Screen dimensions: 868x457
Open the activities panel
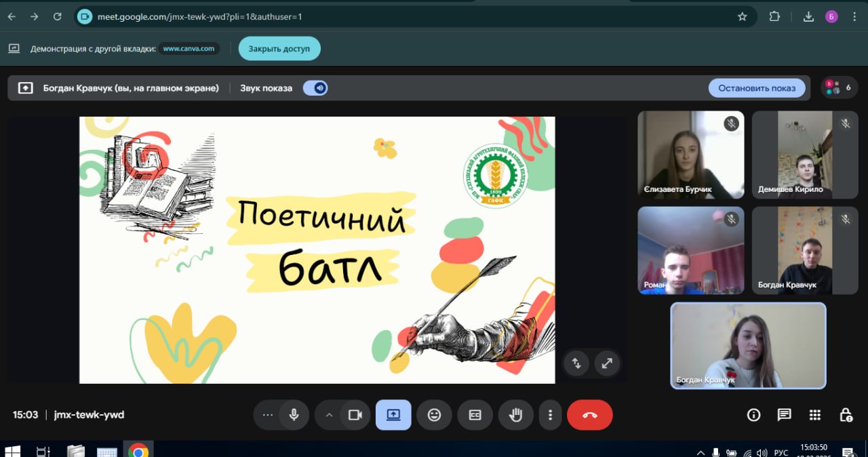tap(815, 415)
